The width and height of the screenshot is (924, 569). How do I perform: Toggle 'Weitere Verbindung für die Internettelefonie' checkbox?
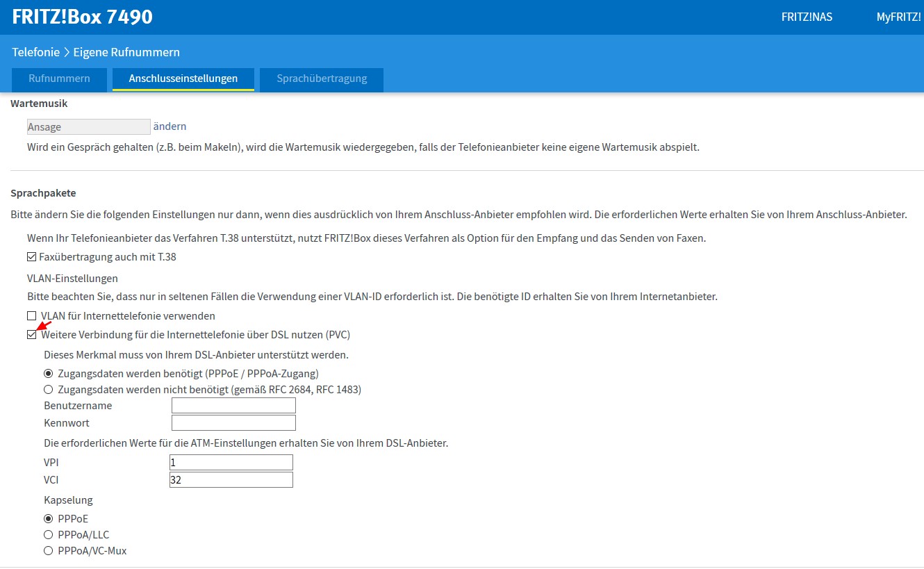click(32, 335)
